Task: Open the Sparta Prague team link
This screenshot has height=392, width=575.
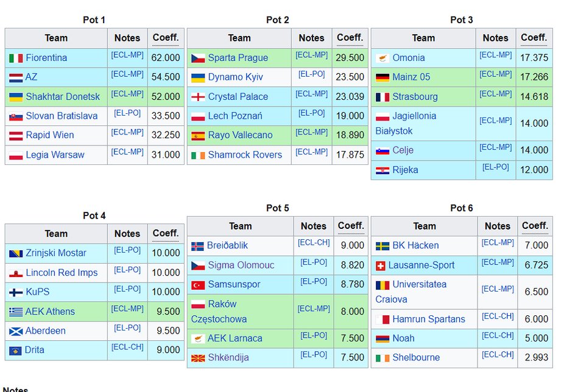Action: tap(238, 58)
